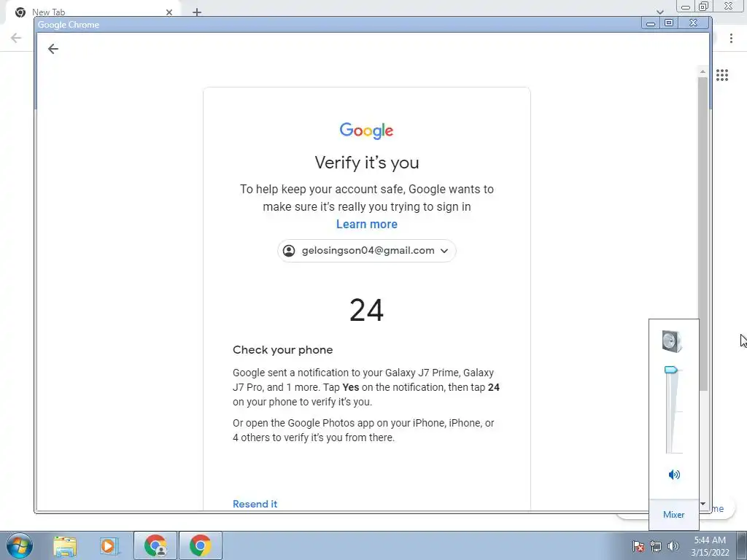
Task: Go back using the sign-in page arrow
Action: (53, 49)
